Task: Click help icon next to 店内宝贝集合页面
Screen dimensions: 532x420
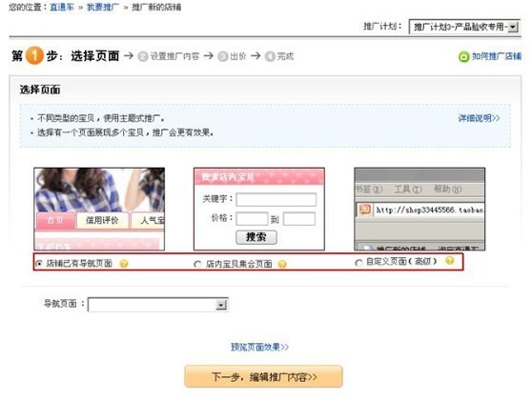Action: 282,264
